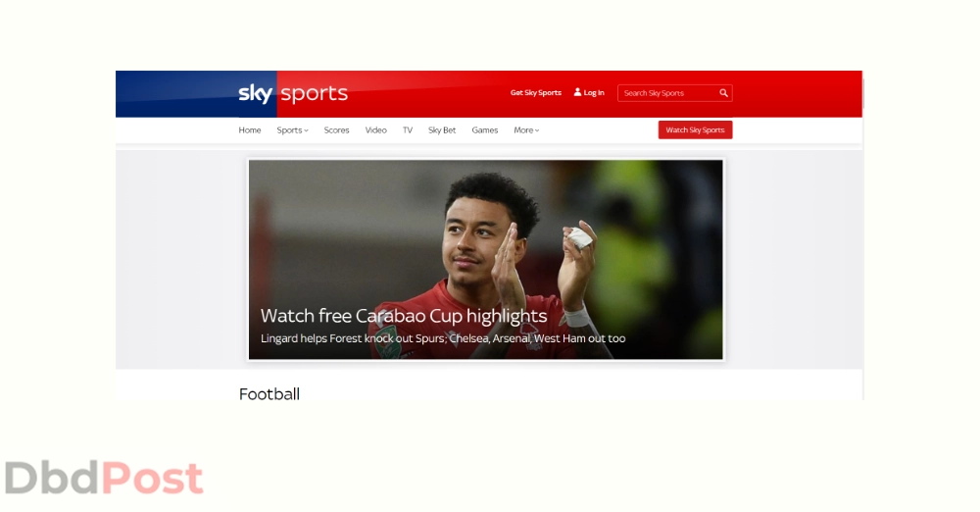This screenshot has height=512, width=980.
Task: Expand the Sports dropdown menu
Action: (x=292, y=130)
